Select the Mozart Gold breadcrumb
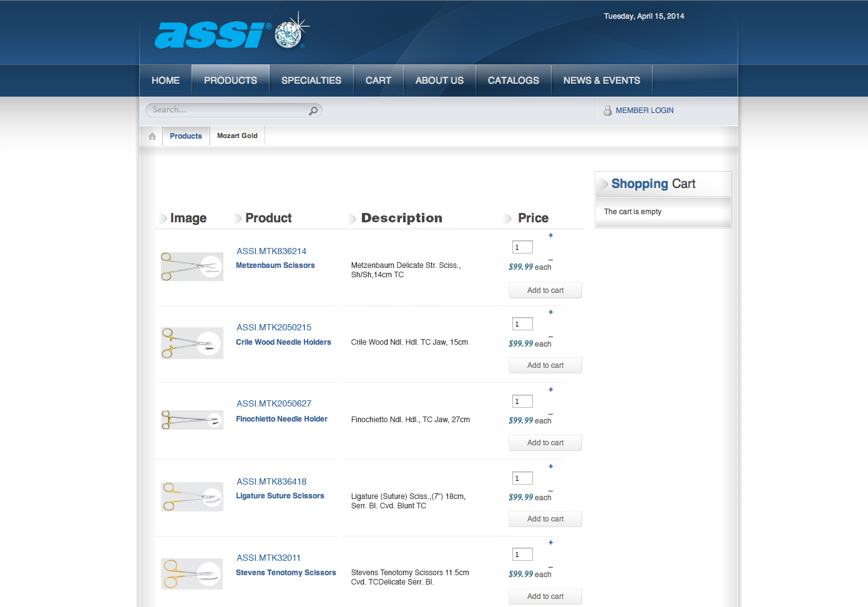The width and height of the screenshot is (868, 607). [237, 136]
